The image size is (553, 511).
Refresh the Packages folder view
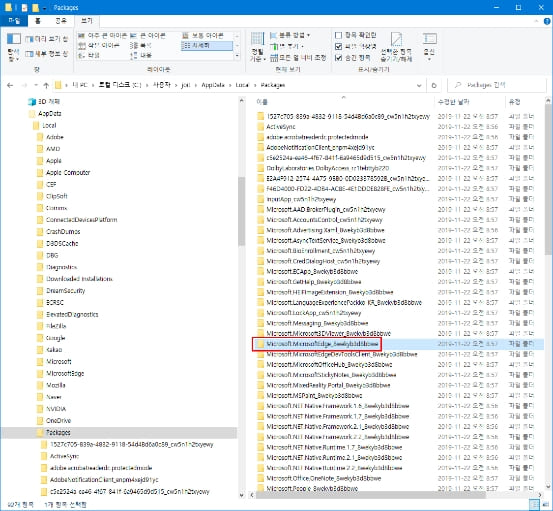tap(434, 85)
